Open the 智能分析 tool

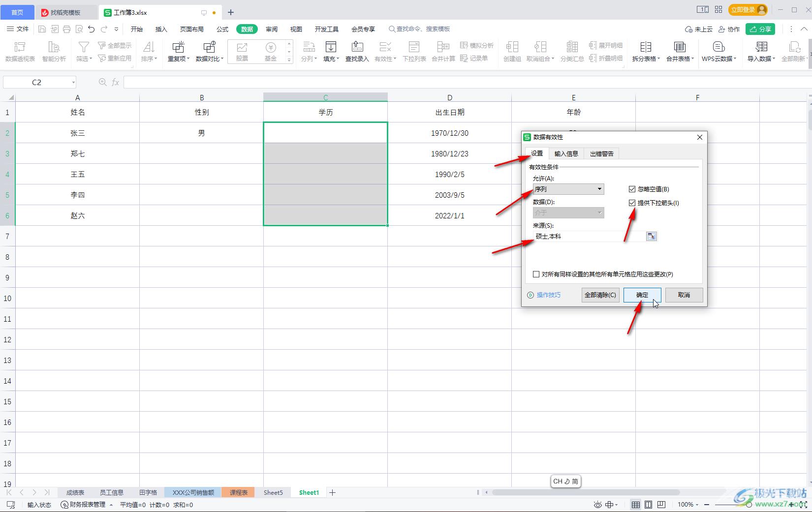(x=54, y=51)
